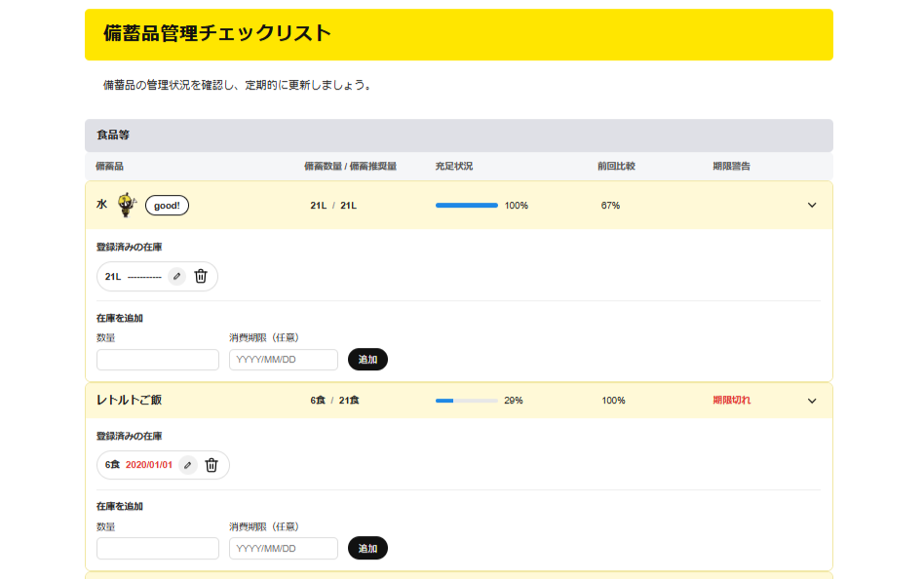Click water 消費期限 date field
This screenshot has height=579, width=924.
(x=283, y=360)
